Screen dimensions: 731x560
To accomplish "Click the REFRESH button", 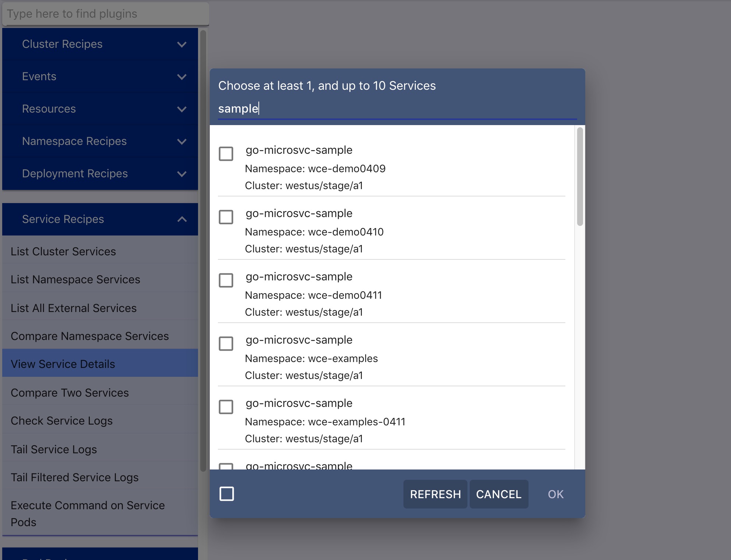I will 435,493.
